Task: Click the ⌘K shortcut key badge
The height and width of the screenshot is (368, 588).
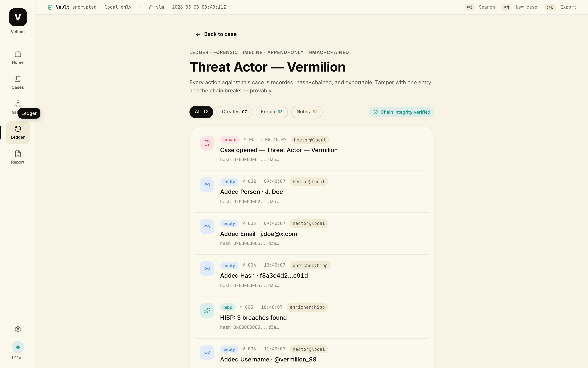Action: (x=469, y=7)
